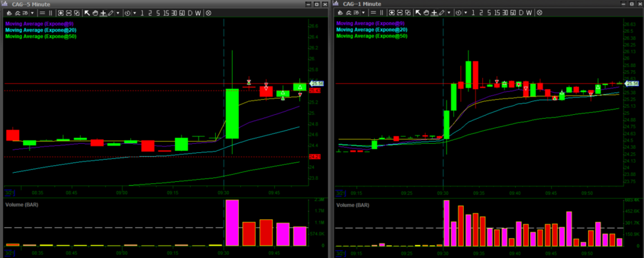Select the hand pan tool in 5 Minute chart
Viewport: 644px width, 258px height.
(x=95, y=13)
